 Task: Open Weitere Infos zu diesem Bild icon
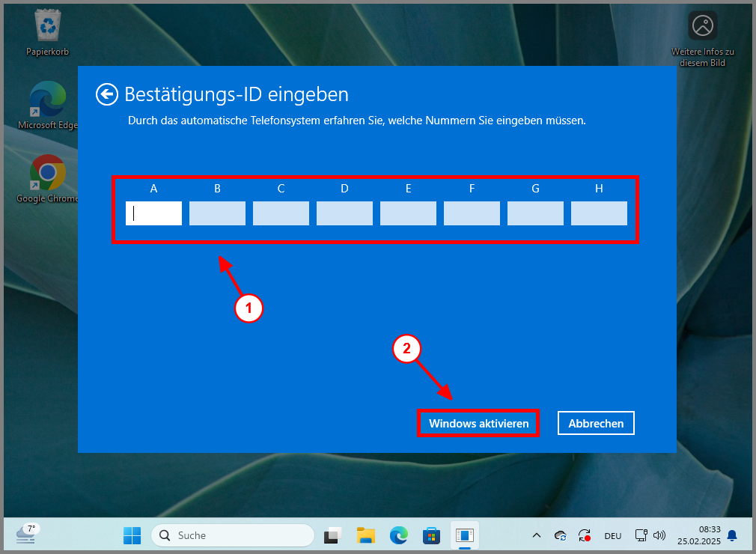(703, 40)
